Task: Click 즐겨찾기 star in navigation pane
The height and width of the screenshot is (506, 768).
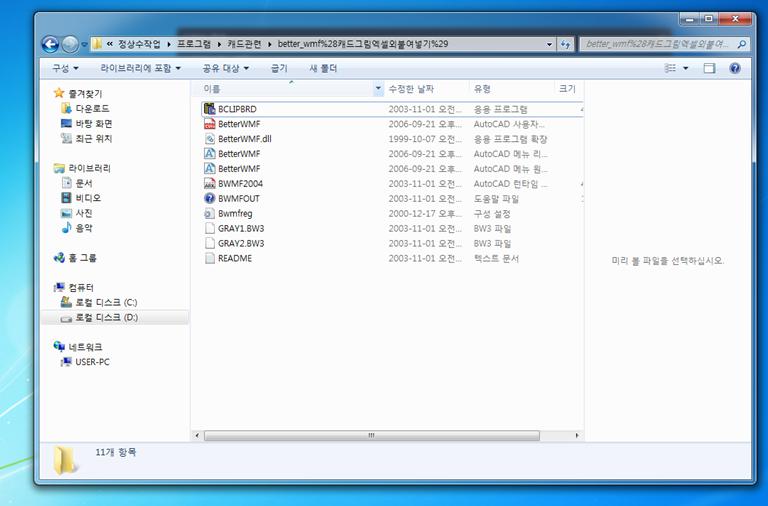Action: (59, 93)
